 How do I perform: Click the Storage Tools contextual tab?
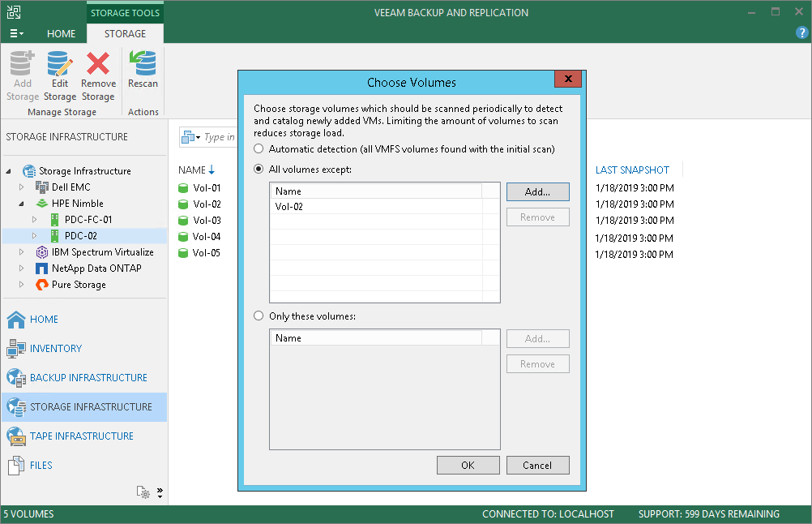coord(126,13)
